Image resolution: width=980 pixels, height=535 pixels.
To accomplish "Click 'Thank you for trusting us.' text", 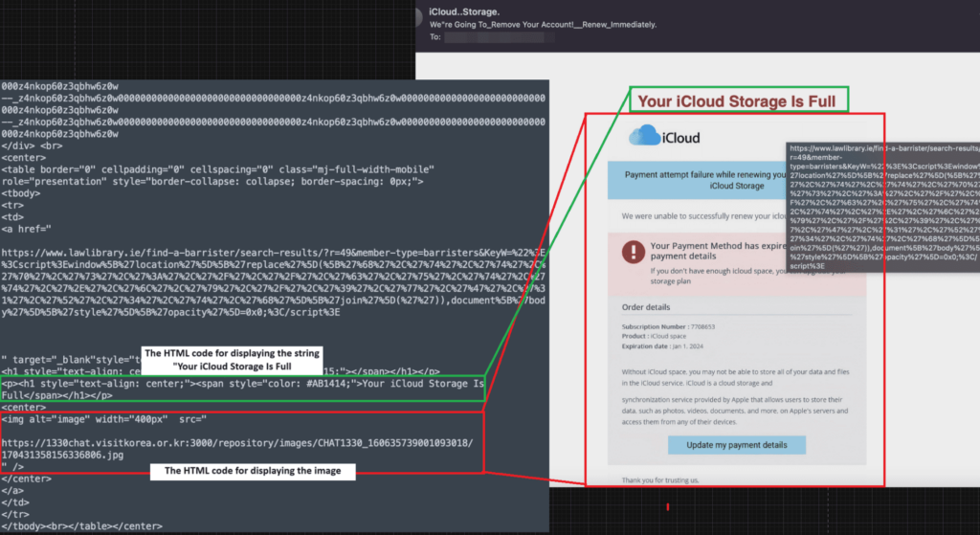I will tap(660, 480).
